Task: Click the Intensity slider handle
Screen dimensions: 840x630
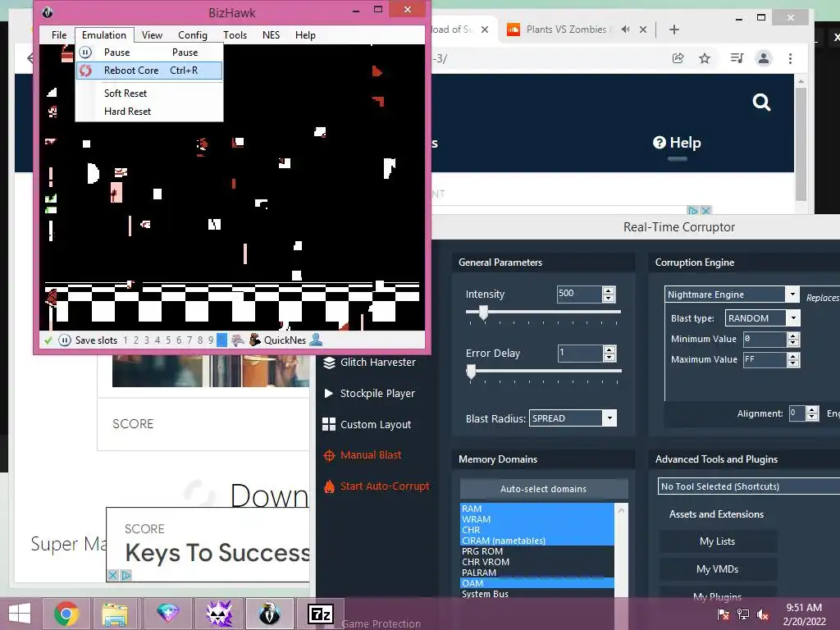Action: [x=483, y=313]
